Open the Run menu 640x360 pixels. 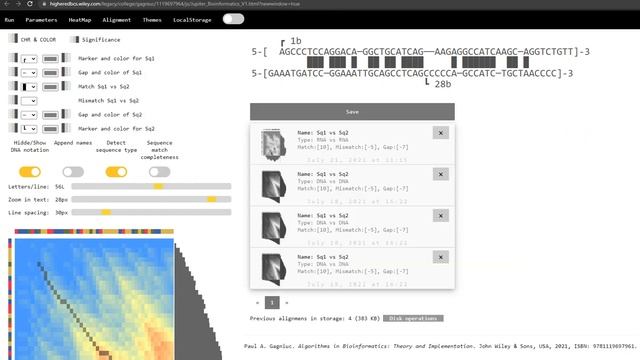[x=9, y=20]
